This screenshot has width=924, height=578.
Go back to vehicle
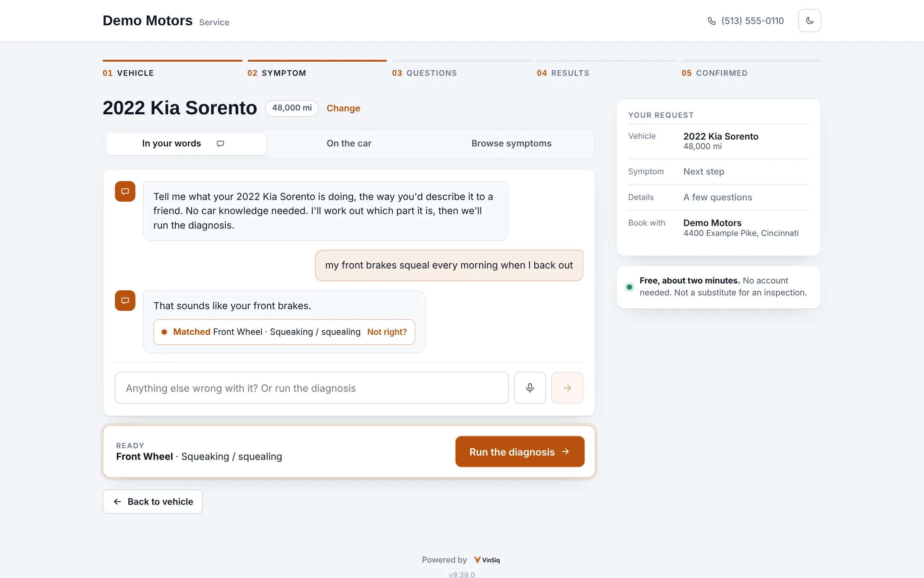coord(153,501)
